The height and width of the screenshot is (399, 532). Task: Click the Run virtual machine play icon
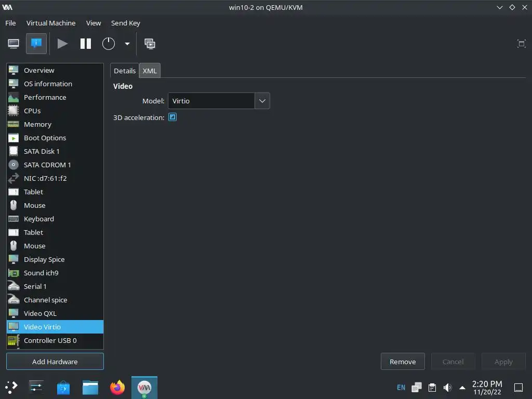[62, 44]
